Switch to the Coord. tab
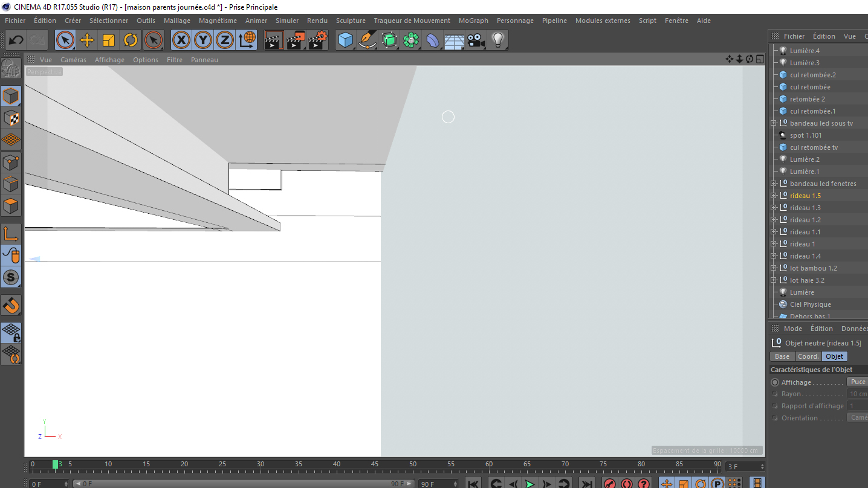The width and height of the screenshot is (868, 488). [808, 356]
